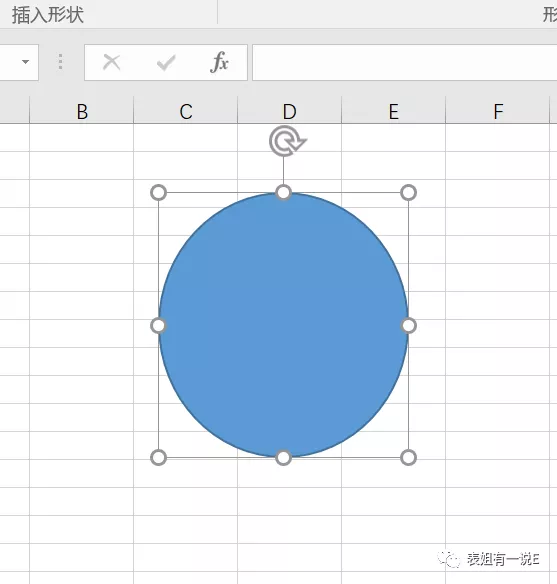Select column D header
Screen dimensions: 557x584
coord(289,111)
